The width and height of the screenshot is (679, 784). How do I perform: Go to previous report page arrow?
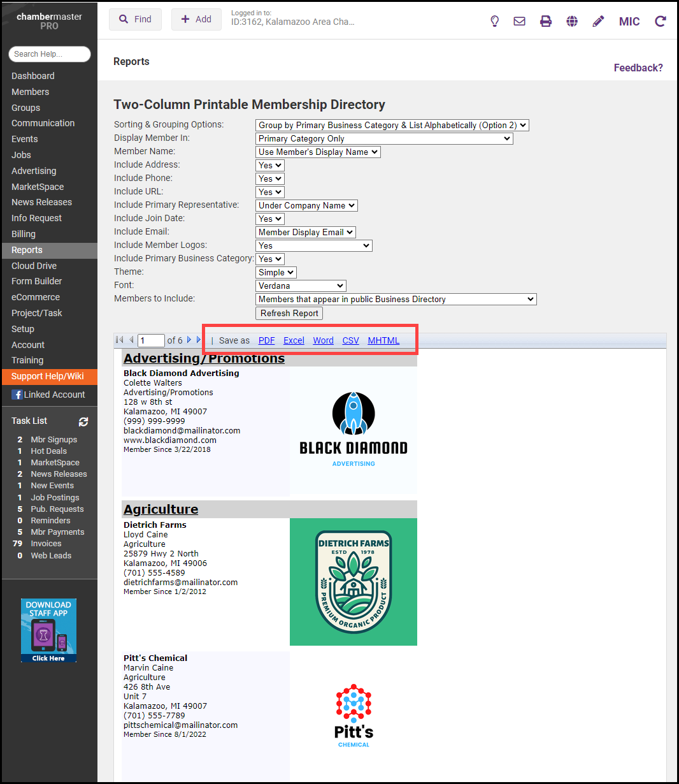[131, 340]
